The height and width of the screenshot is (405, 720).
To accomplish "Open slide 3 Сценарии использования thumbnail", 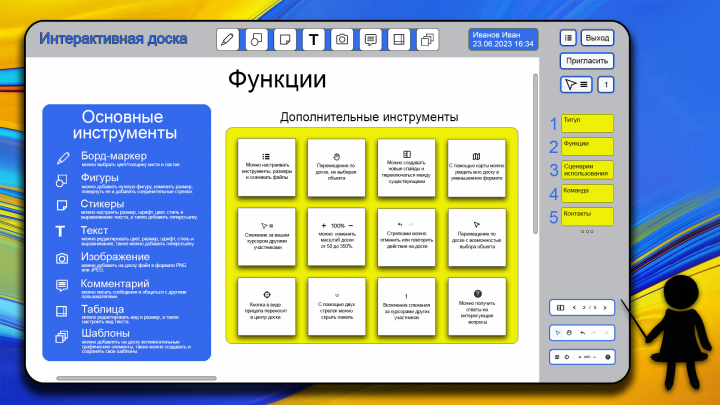I will click(x=587, y=170).
